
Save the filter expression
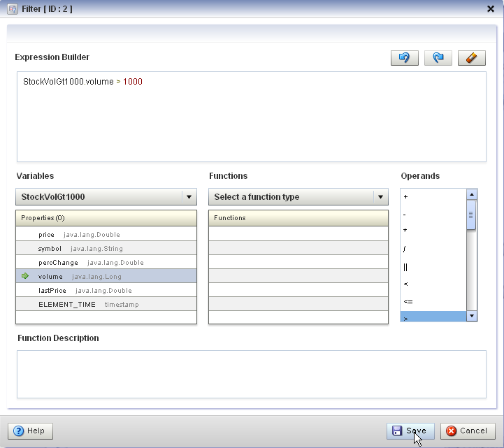pos(410,431)
